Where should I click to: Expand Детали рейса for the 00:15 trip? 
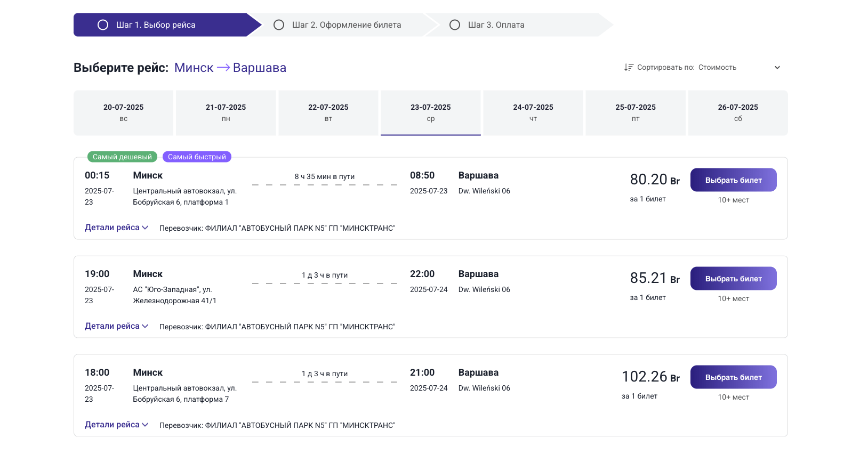point(116,228)
